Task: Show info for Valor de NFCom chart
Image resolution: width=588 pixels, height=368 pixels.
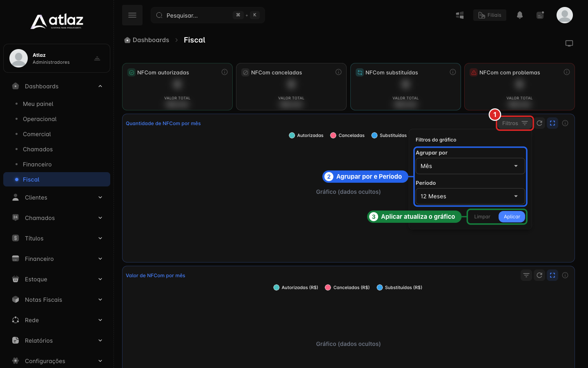Action: coord(565,275)
